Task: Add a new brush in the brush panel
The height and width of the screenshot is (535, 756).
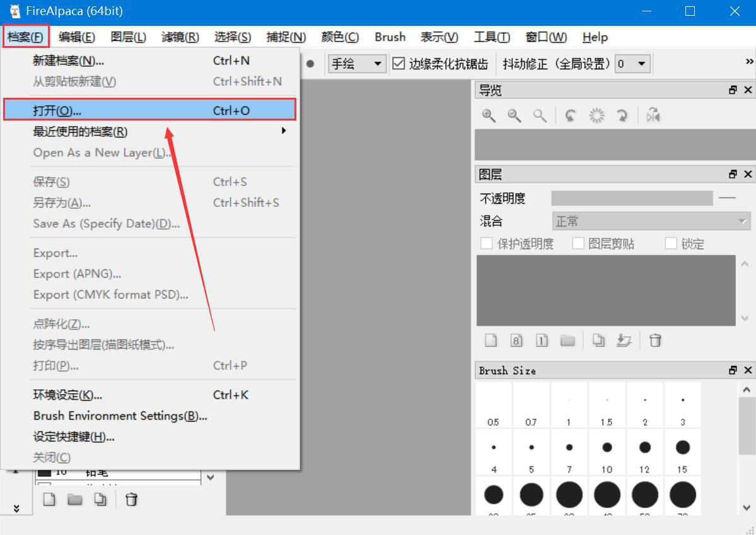Action: pos(49,499)
